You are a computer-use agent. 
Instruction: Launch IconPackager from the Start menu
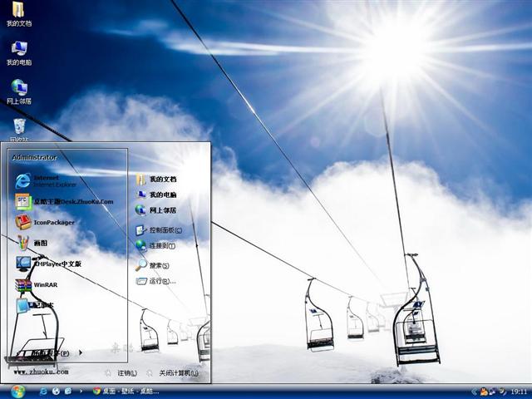[x=44, y=222]
